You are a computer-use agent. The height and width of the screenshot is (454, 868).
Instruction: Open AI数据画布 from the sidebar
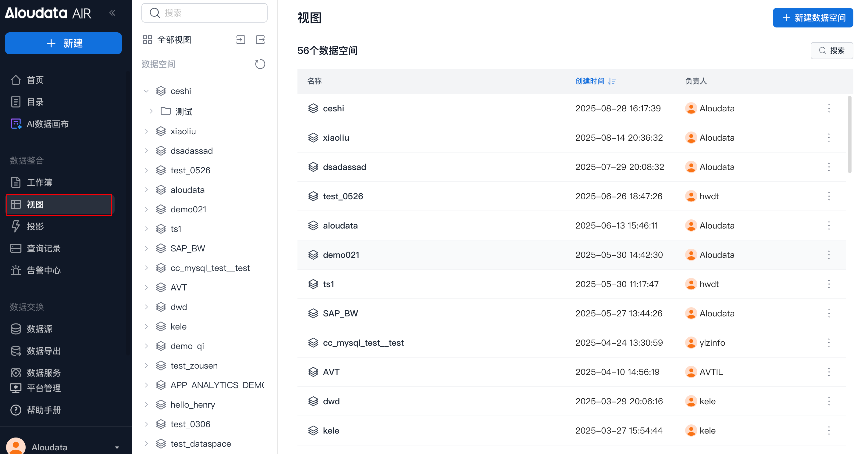coord(47,124)
